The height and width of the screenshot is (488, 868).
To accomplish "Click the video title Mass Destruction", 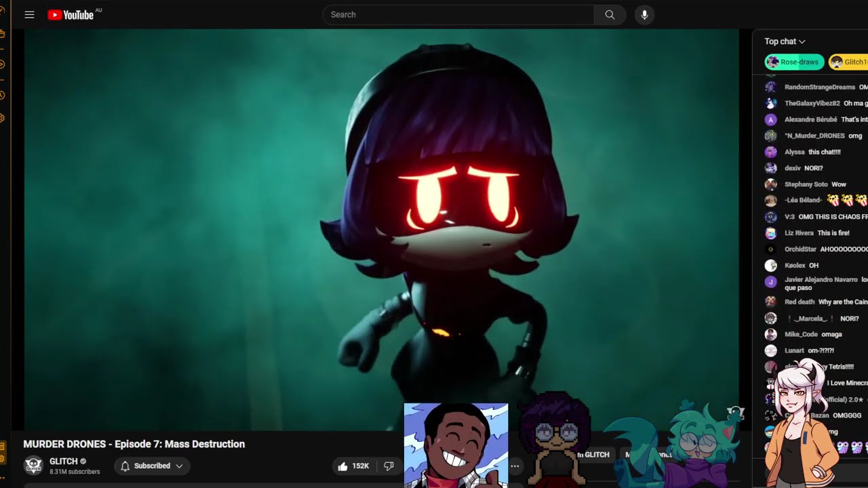I will 134,444.
